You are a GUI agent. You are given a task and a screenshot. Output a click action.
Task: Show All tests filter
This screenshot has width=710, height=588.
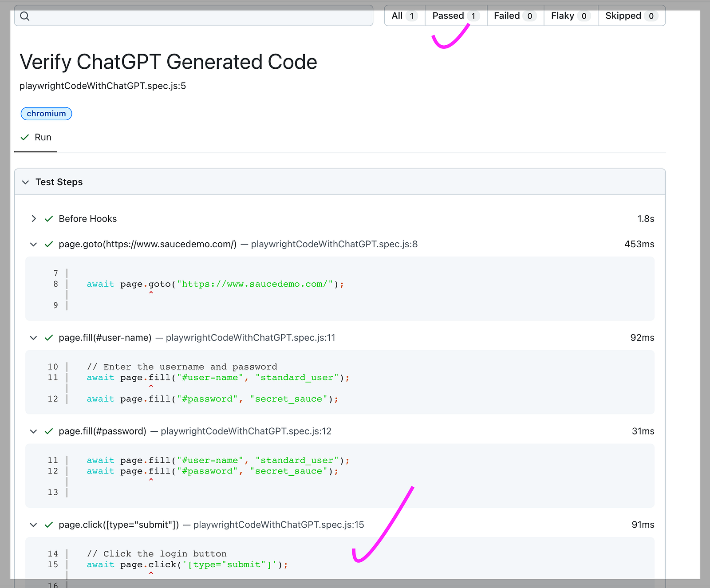point(405,16)
